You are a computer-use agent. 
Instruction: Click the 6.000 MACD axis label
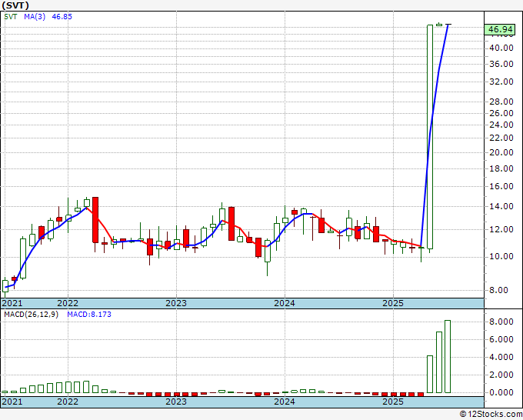pos(501,339)
